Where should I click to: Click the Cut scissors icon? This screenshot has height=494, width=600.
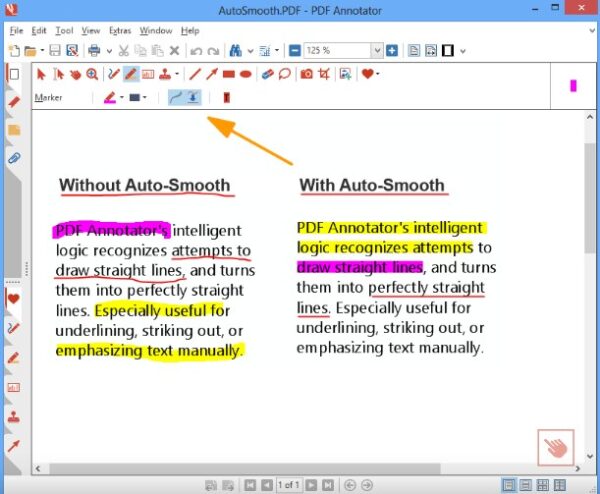123,51
